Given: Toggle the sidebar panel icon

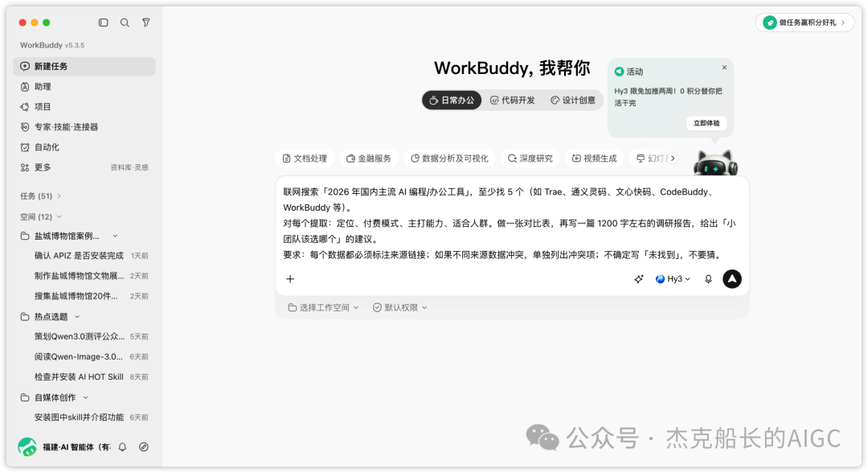Looking at the screenshot, I should 103,23.
